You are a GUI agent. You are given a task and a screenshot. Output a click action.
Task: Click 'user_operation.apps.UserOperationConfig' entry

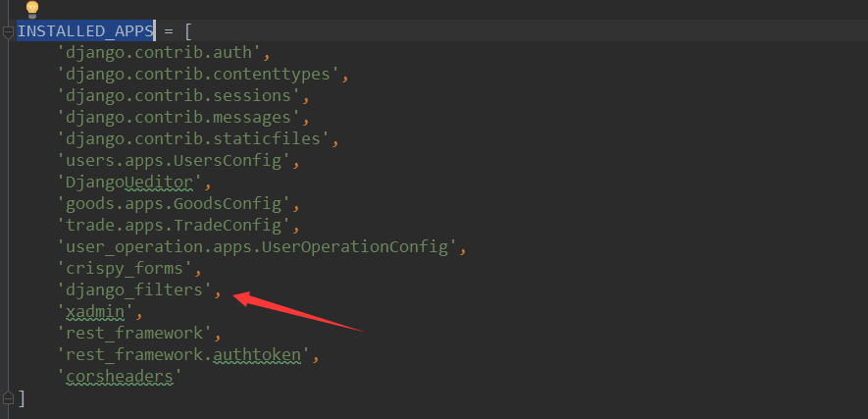point(257,247)
